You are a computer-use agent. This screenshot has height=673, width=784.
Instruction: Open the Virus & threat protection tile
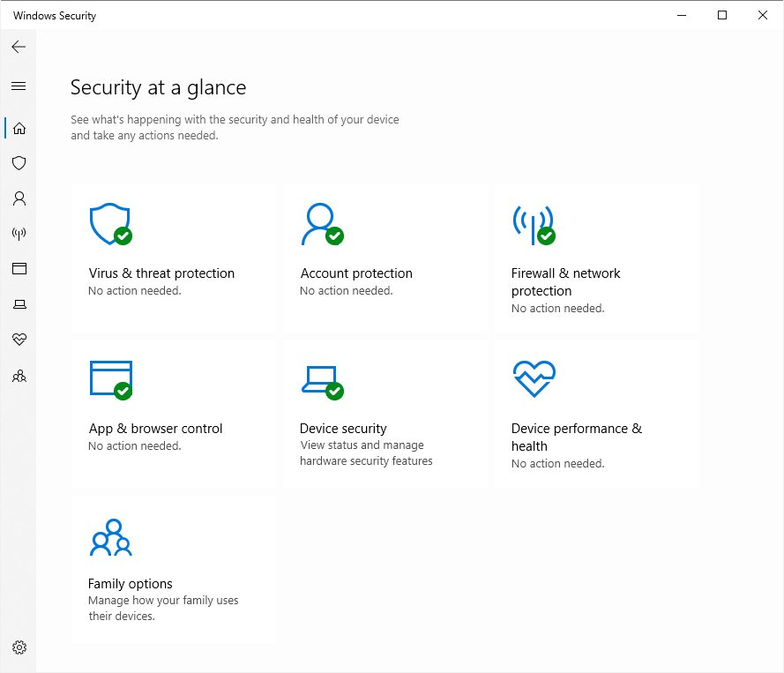(x=173, y=258)
